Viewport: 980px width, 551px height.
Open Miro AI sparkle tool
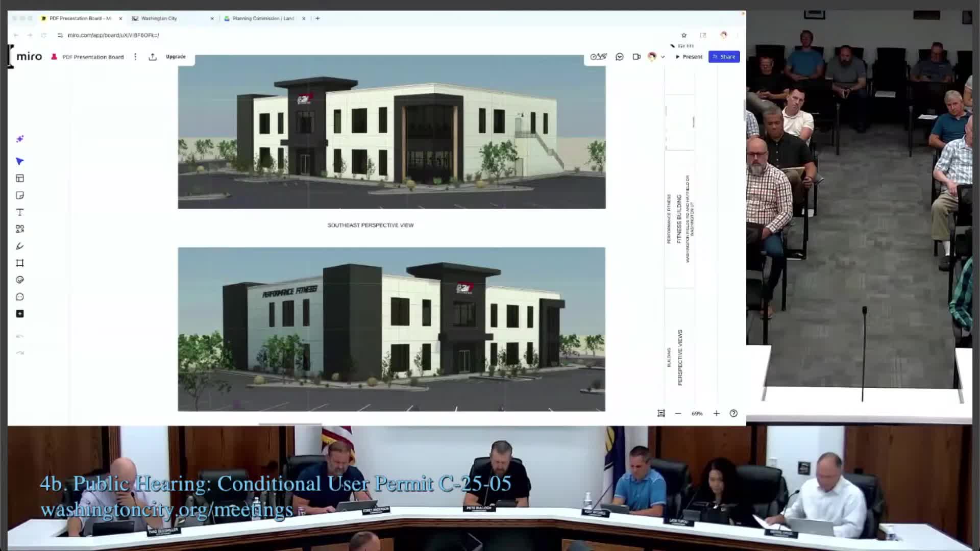(x=20, y=139)
